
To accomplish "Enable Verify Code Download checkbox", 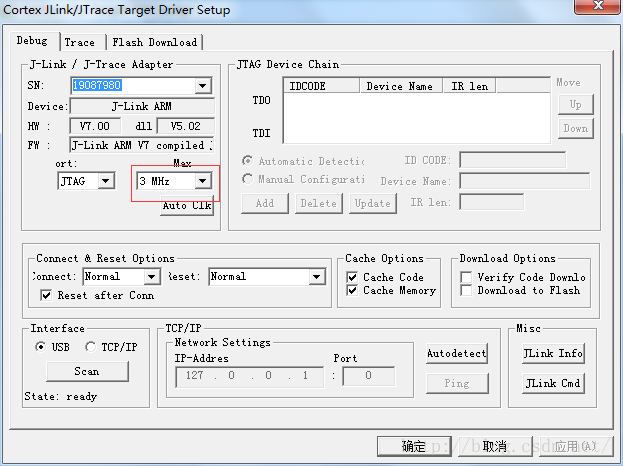I will tap(466, 277).
